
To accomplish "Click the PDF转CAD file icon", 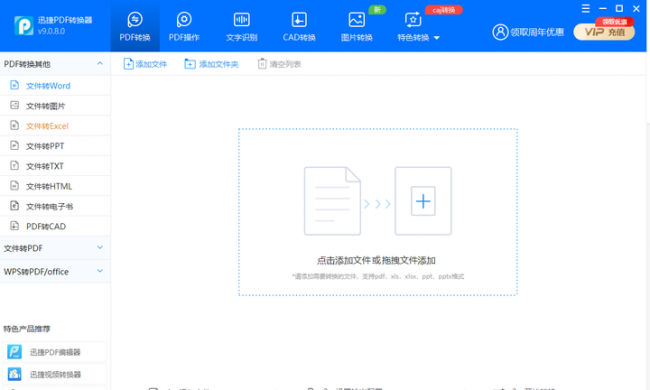I will click(x=15, y=225).
